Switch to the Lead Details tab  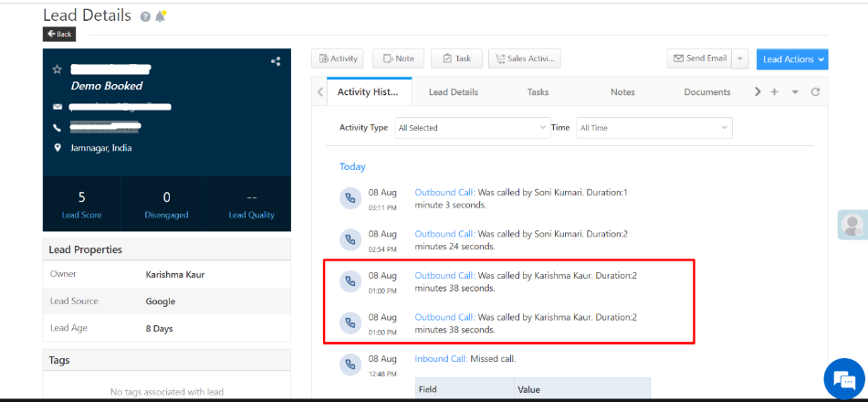coord(454,92)
